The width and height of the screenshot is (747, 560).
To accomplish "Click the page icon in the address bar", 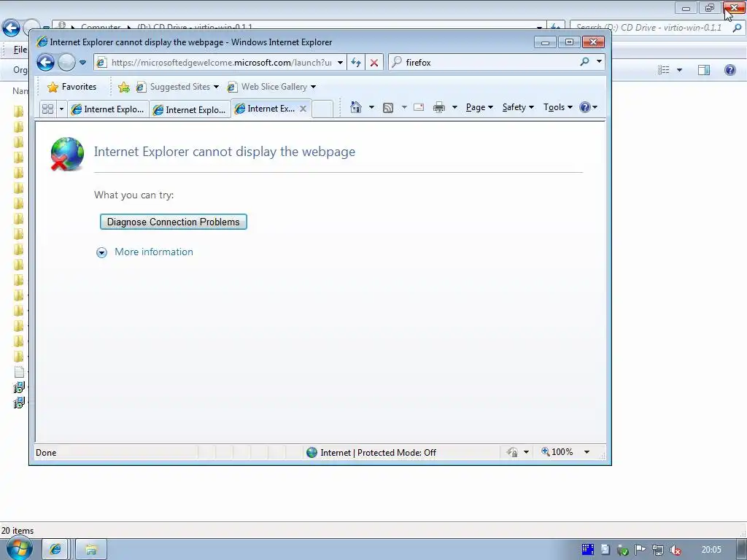I will tap(101, 63).
